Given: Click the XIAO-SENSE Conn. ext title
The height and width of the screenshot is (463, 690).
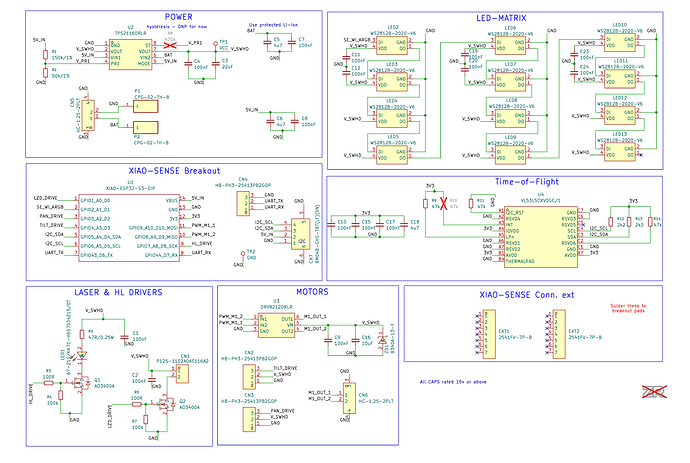Looking at the screenshot, I should coord(526,295).
